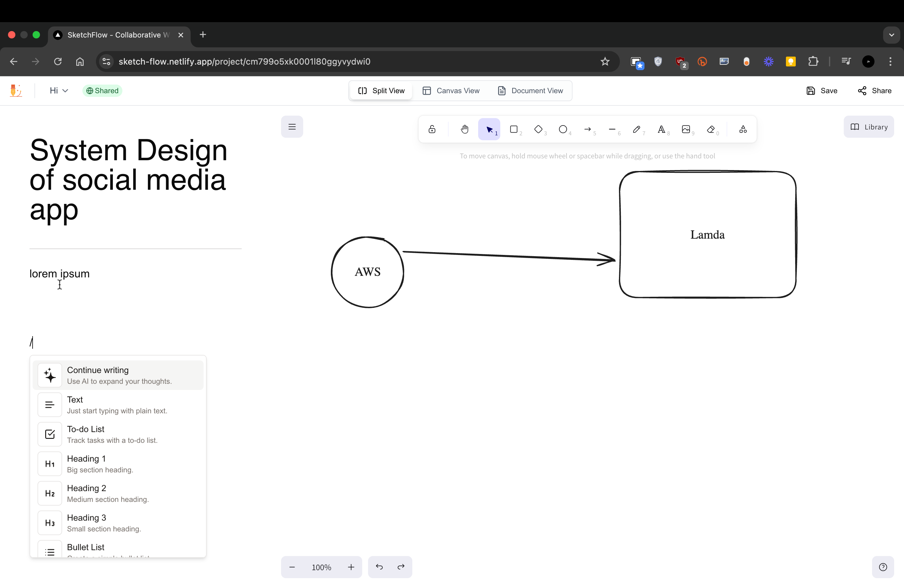Open the Chrome three-dot menu
Viewport: 904px width, 588px height.
pos(890,62)
